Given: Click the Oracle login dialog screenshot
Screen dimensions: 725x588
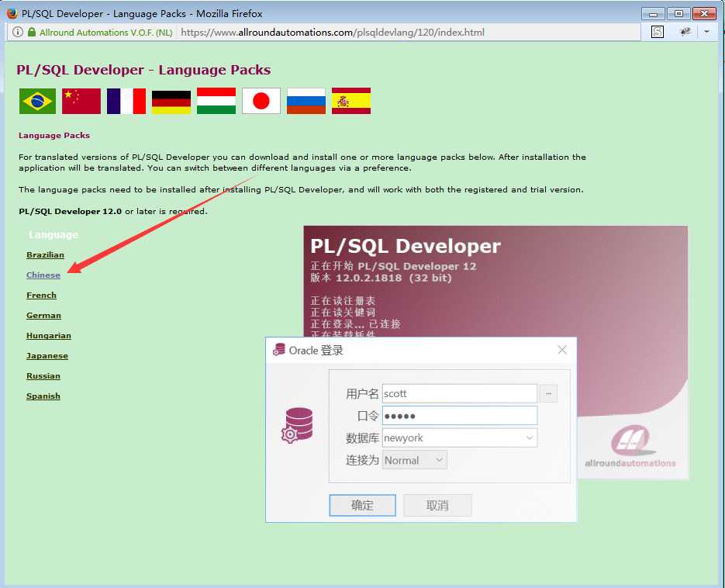Looking at the screenshot, I should pyautogui.click(x=421, y=430).
